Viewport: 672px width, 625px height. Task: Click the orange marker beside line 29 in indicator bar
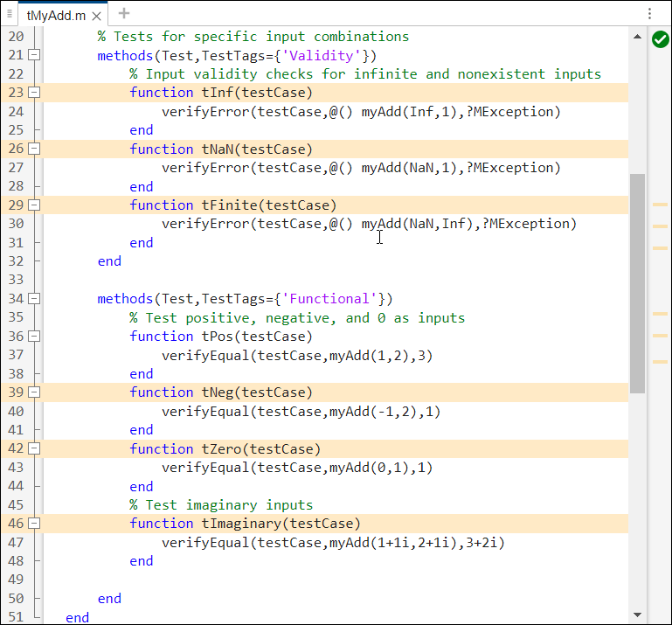click(x=660, y=205)
